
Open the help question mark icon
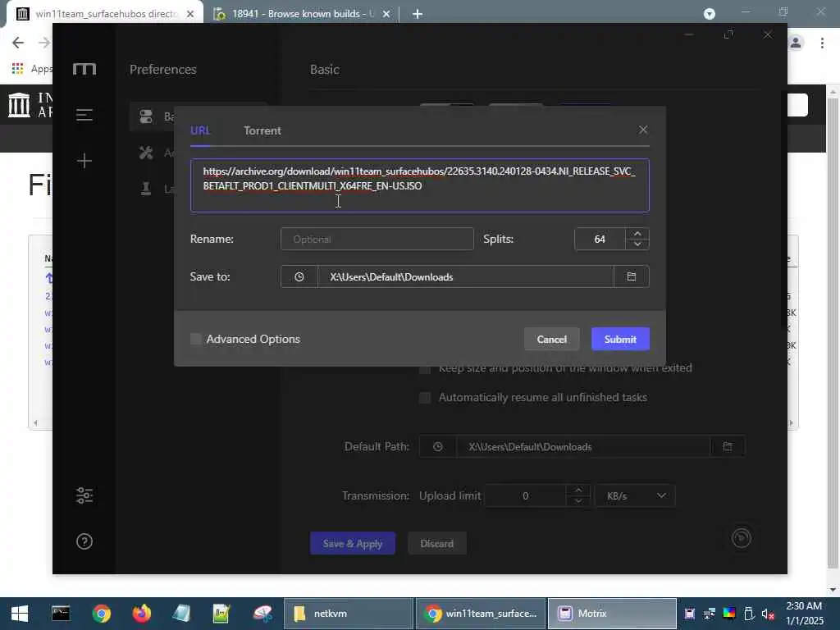pyautogui.click(x=84, y=541)
